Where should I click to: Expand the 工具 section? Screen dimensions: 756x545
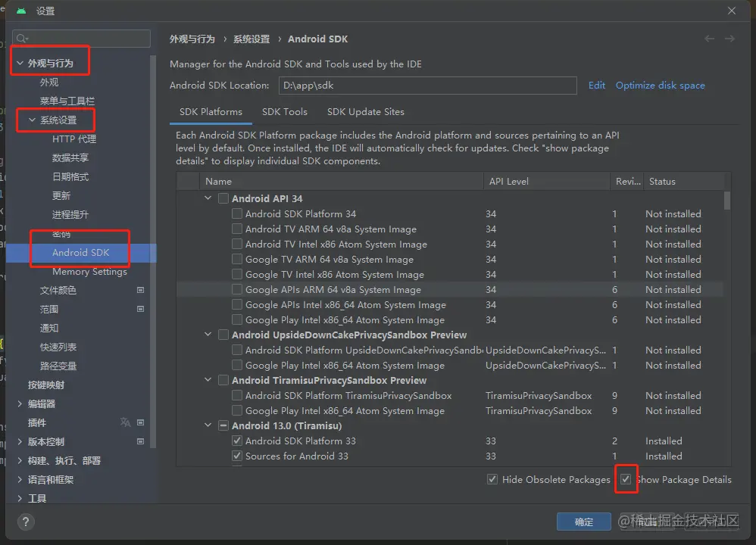[20, 498]
